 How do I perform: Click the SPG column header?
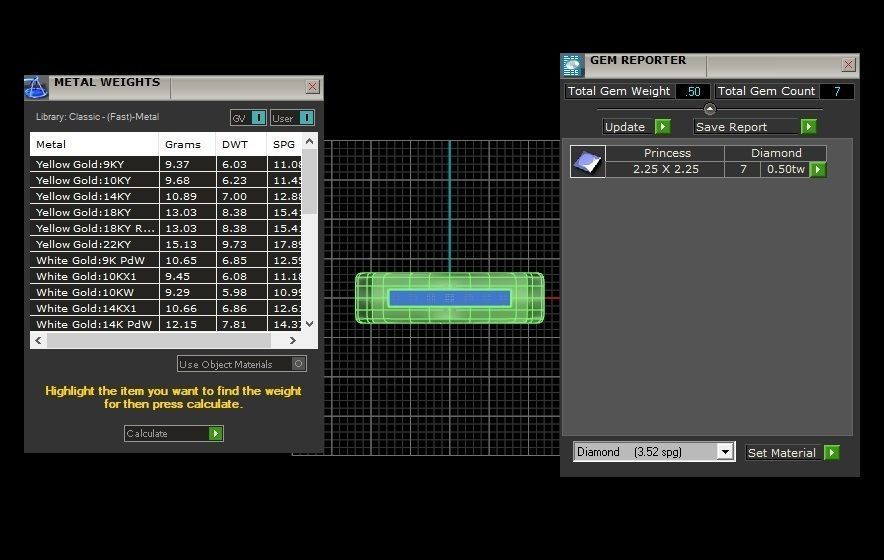pos(284,144)
